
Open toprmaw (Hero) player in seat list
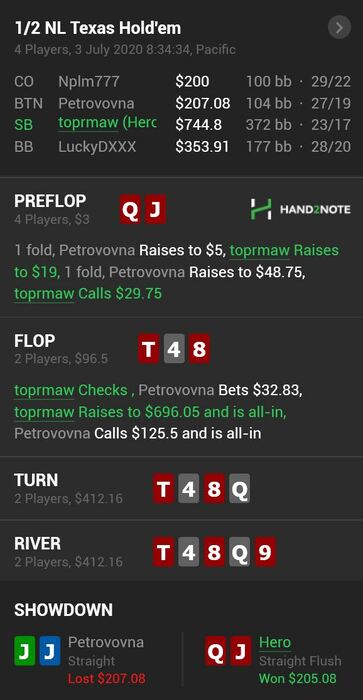tap(107, 123)
